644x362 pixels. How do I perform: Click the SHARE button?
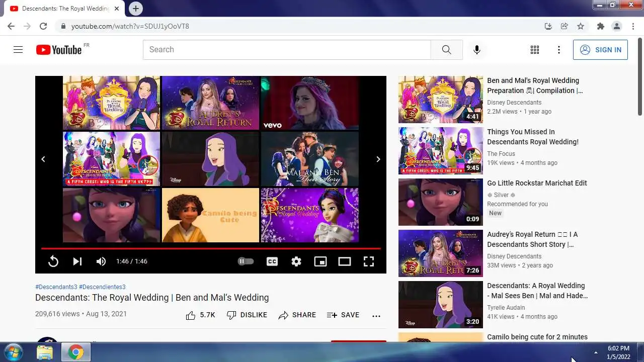pos(297,315)
